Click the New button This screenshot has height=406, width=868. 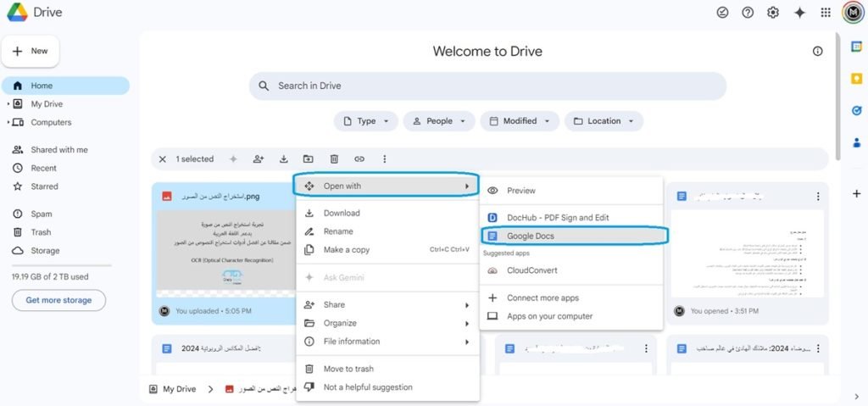31,51
